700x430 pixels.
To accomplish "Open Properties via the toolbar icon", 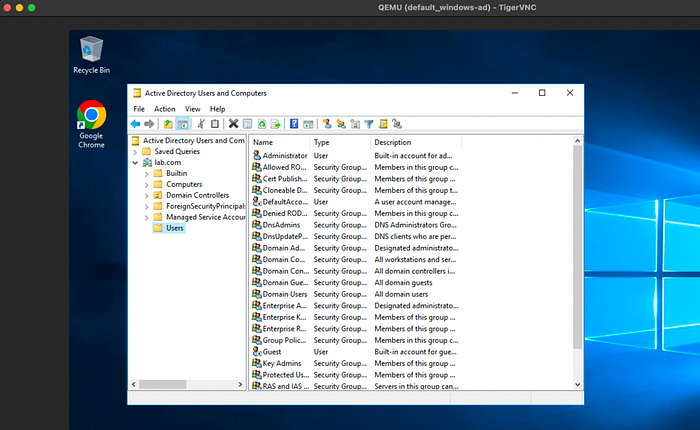I will [247, 124].
